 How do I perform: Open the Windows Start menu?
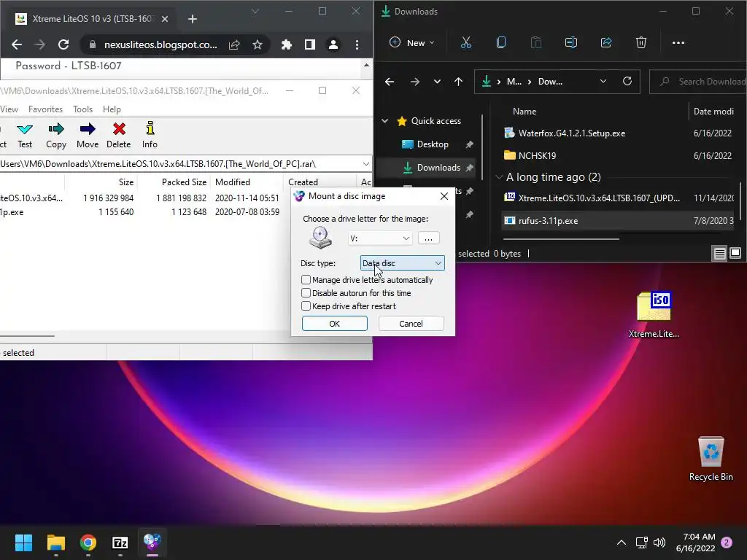23,542
